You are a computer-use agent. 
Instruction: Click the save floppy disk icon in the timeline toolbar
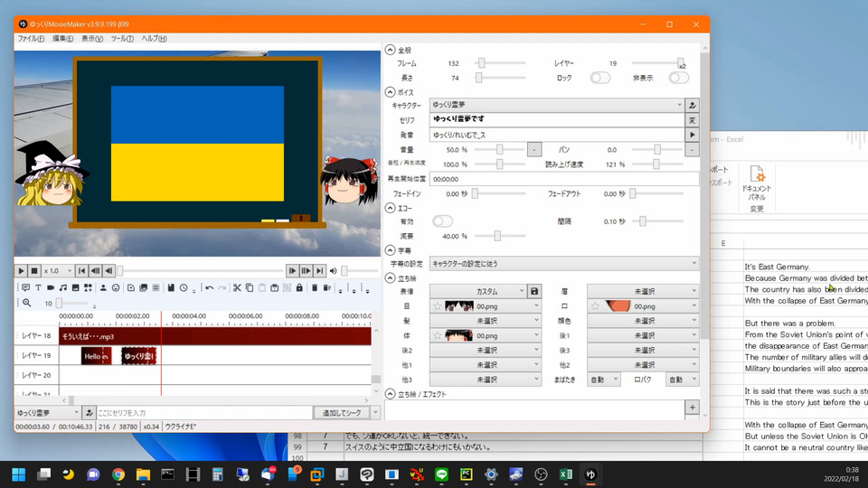pyautogui.click(x=171, y=287)
